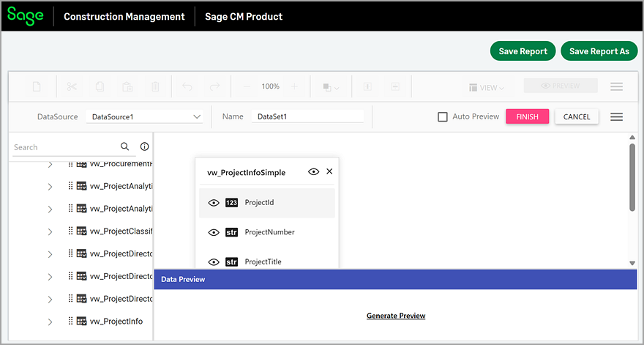The height and width of the screenshot is (345, 644).
Task: Click the DataSet1 Name input field
Action: 307,116
